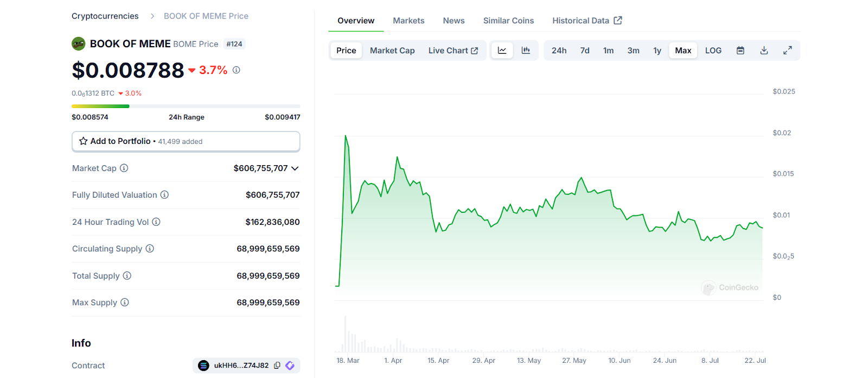Expand the Market Cap details chevron
Viewport: 868px width, 378px height.
(295, 168)
